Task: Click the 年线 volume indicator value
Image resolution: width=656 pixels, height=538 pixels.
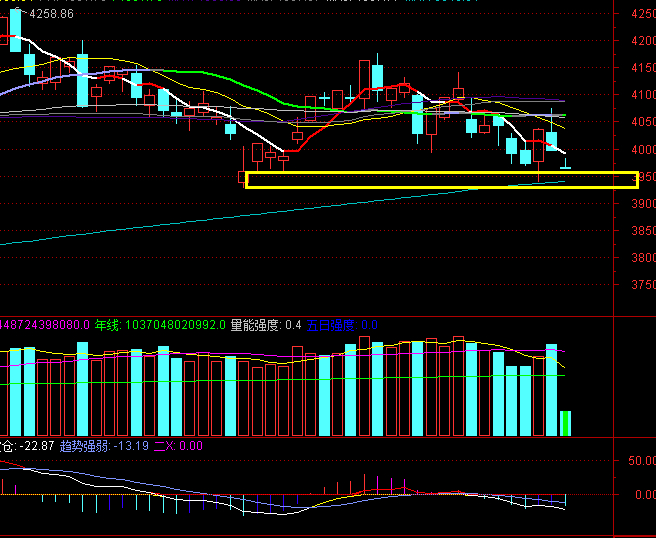Action: tap(160, 325)
